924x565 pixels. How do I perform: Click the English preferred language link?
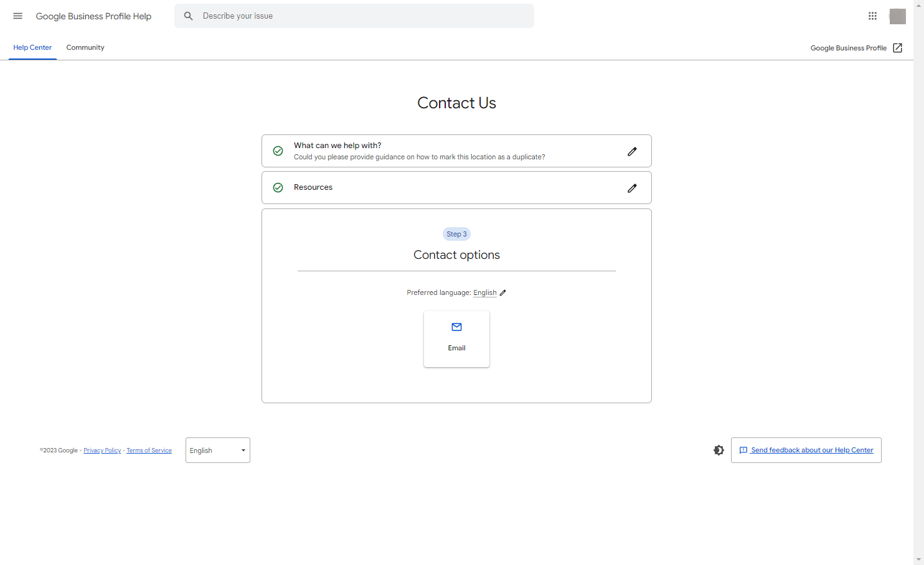click(485, 293)
